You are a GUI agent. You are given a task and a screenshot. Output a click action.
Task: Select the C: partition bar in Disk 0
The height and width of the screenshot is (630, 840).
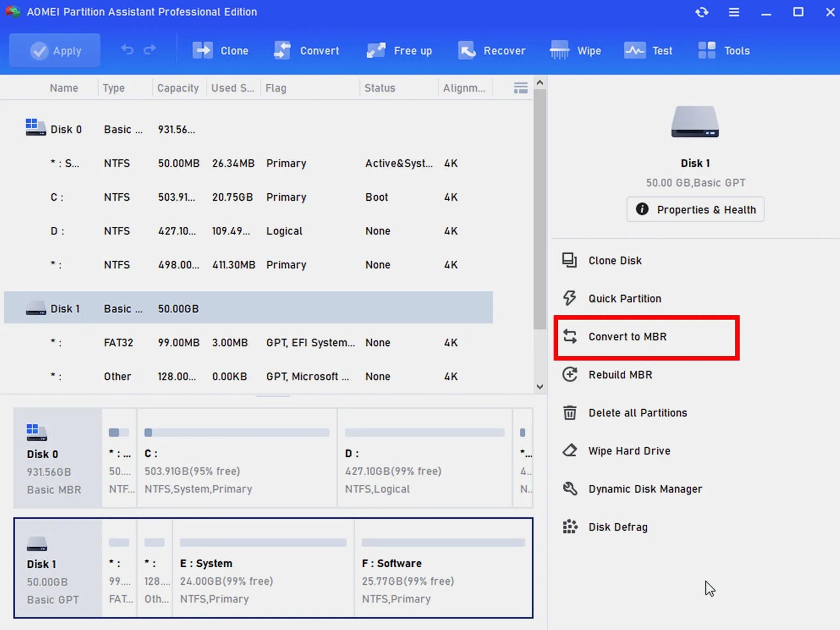(x=237, y=458)
